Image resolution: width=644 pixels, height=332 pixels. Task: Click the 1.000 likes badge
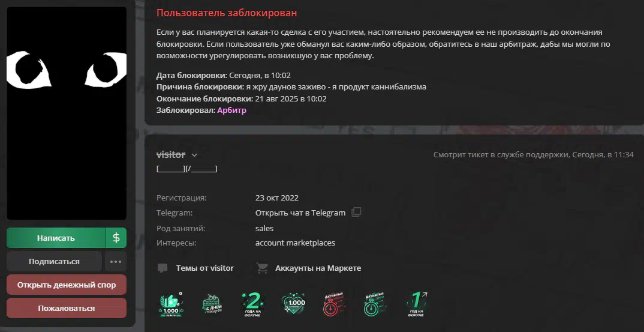171,305
